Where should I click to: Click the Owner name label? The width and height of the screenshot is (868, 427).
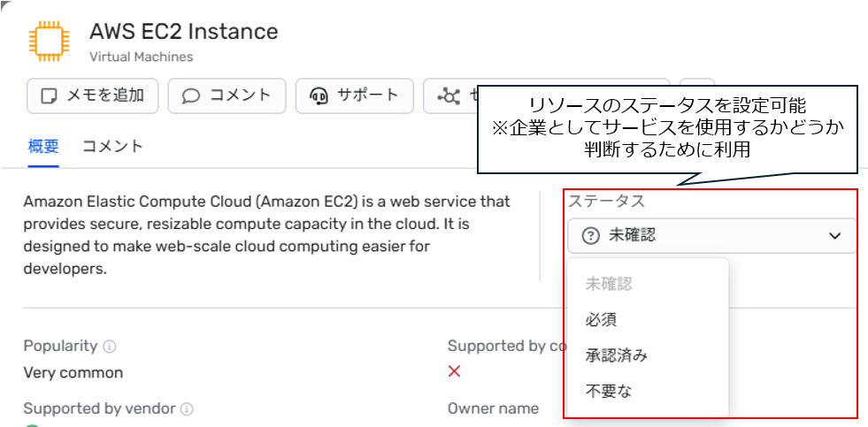pos(493,408)
